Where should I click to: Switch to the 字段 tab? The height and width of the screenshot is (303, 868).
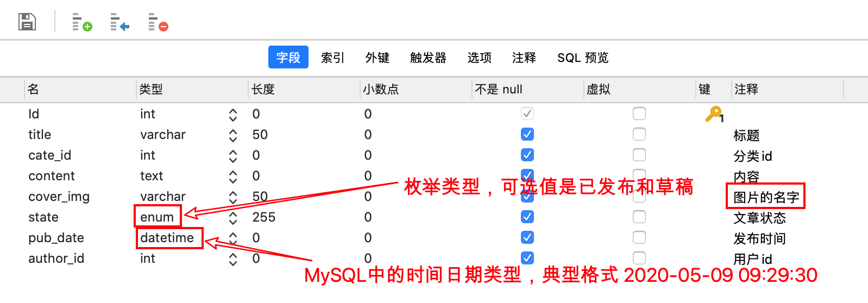click(288, 57)
